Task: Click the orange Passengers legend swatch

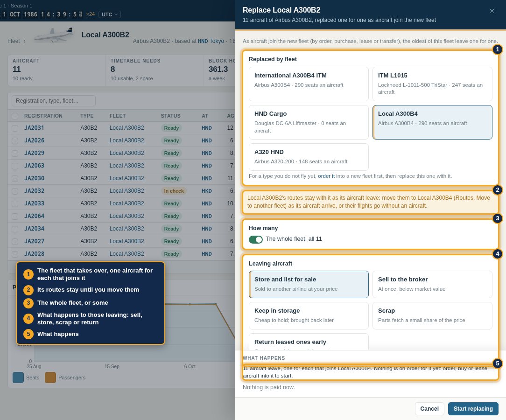Action: [50, 378]
